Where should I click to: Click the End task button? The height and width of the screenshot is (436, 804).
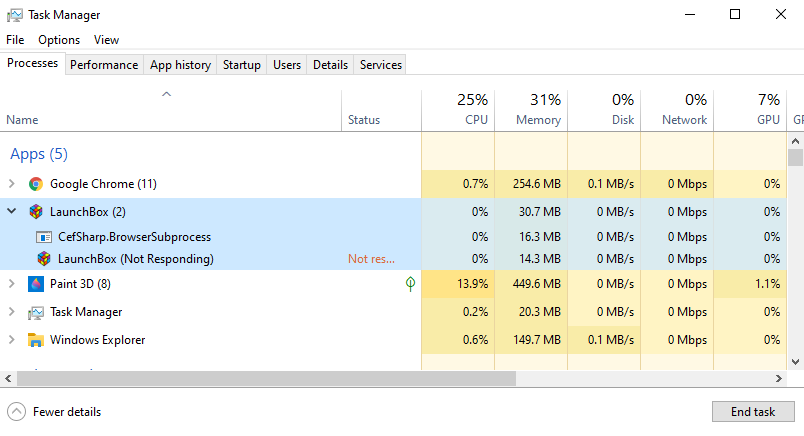(753, 411)
